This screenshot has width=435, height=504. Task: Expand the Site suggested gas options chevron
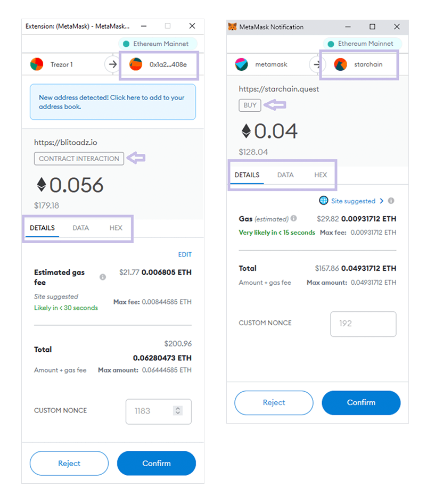click(x=382, y=201)
